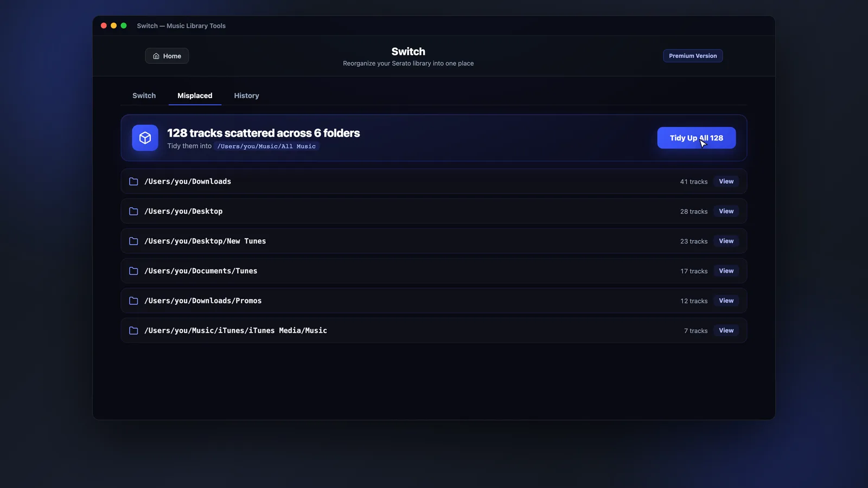Viewport: 868px width, 488px height.
Task: Close the window with the red button
Action: [104, 25]
